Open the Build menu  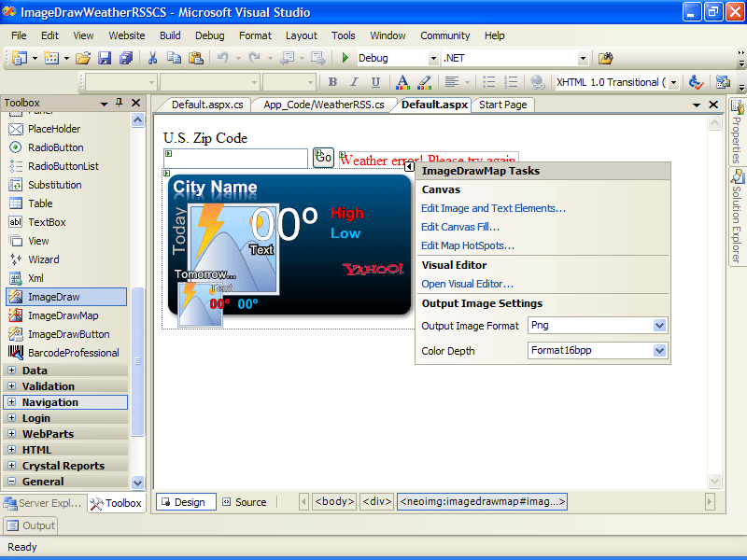pyautogui.click(x=170, y=35)
